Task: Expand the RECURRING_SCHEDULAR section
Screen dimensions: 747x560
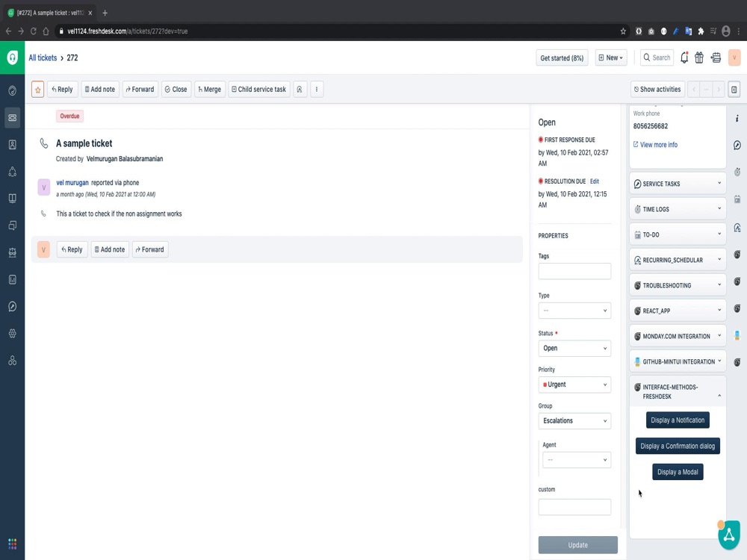Action: [x=678, y=260]
